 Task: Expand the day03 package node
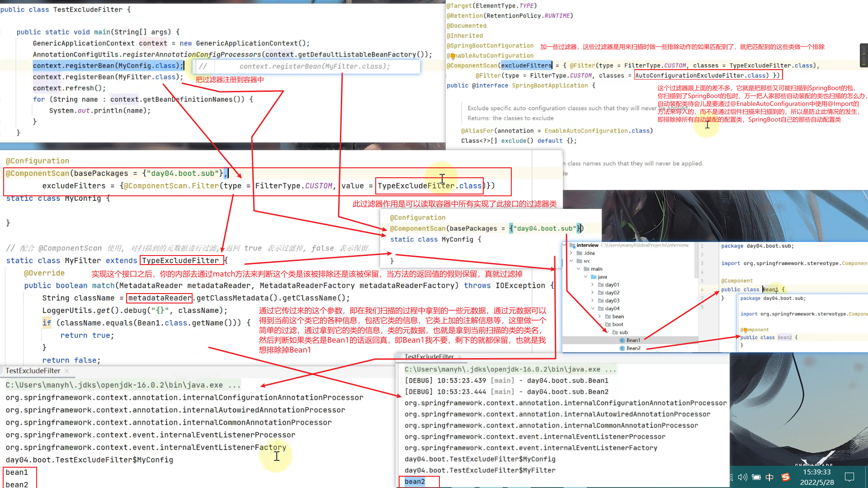(x=593, y=301)
